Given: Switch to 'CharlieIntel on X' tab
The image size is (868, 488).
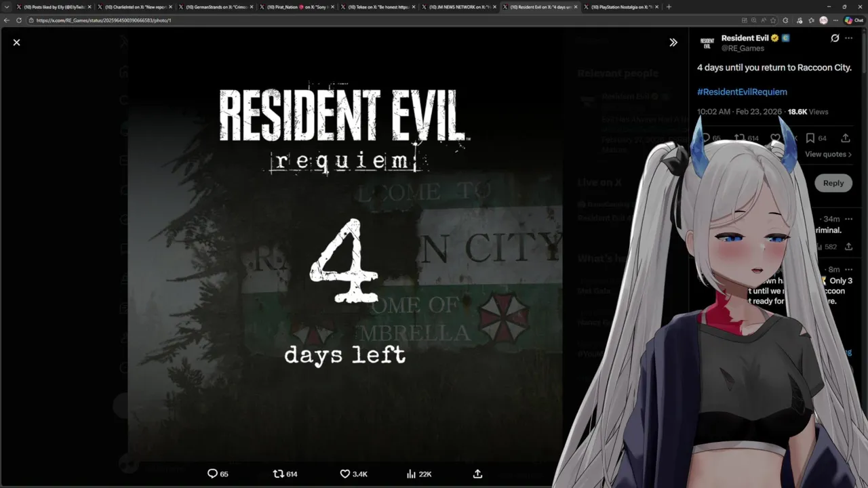Looking at the screenshot, I should pos(134,7).
